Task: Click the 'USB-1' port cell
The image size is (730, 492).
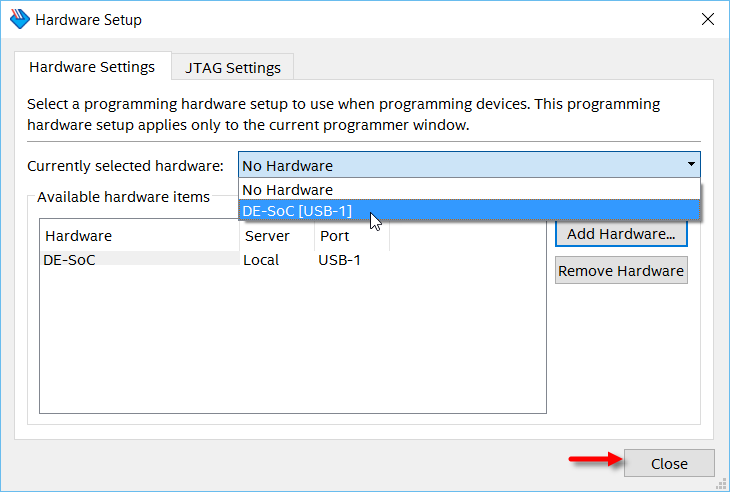Action: (x=340, y=260)
